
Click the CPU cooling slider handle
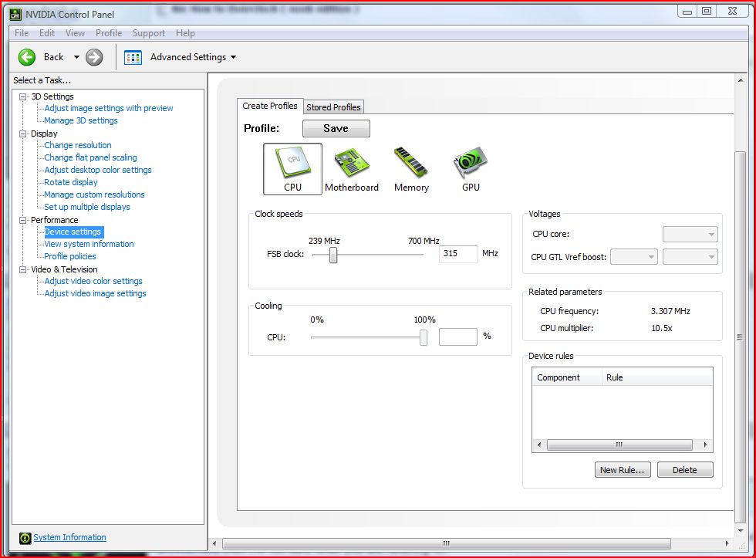point(424,337)
